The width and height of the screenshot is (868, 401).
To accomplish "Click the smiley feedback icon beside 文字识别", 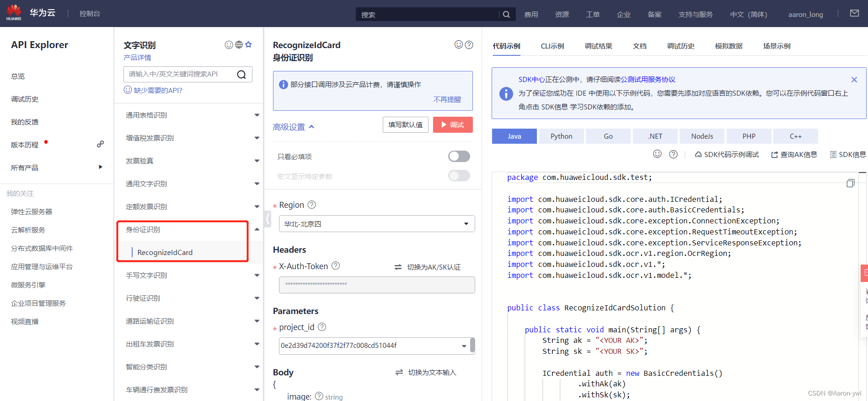I will [229, 45].
